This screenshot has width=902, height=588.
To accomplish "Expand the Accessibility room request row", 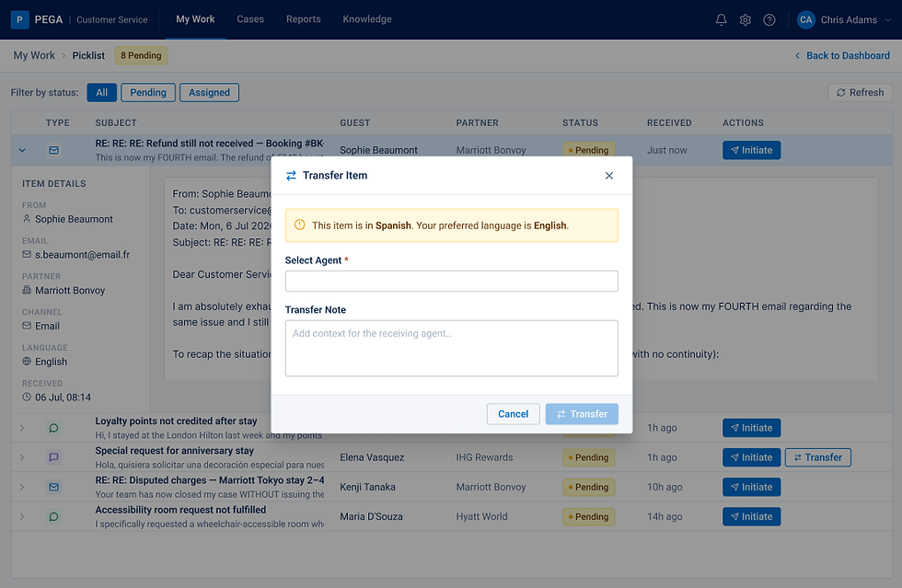I will pyautogui.click(x=22, y=516).
